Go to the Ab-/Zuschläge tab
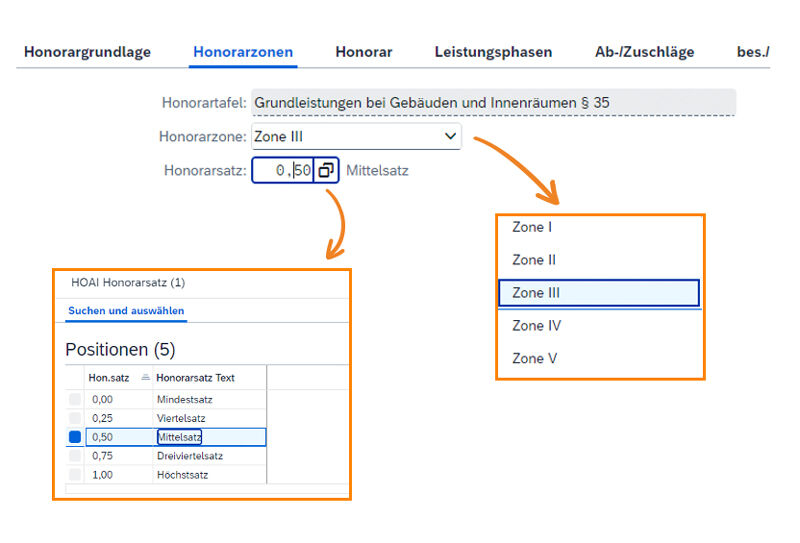Image resolution: width=800 pixels, height=543 pixels. 644,52
